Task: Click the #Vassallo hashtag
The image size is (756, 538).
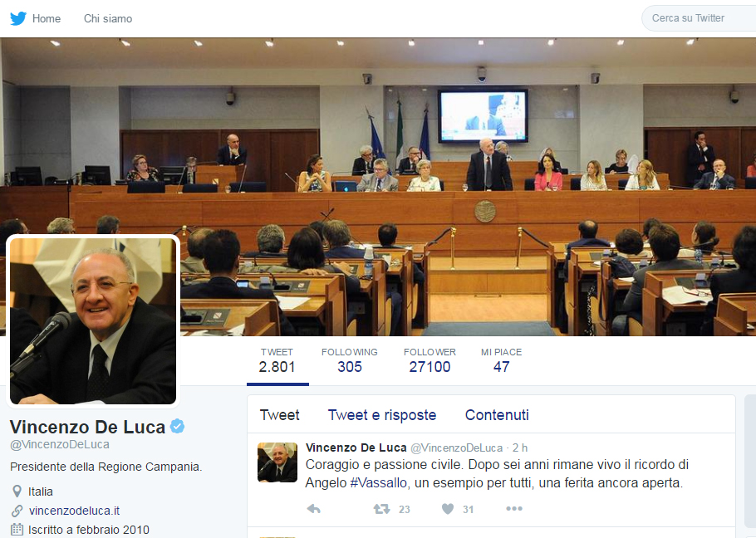Action: tap(379, 482)
